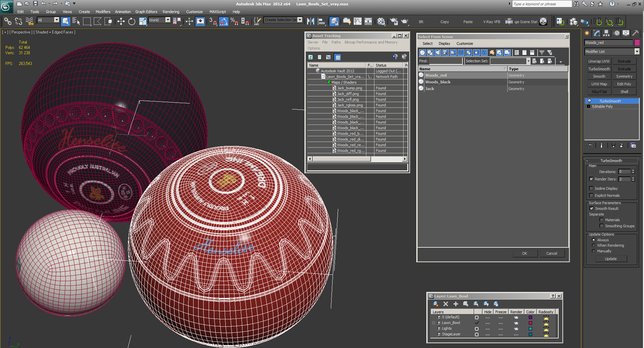This screenshot has width=644, height=348.
Task: Click the Bind to Space Warp icon
Action: tap(30, 21)
